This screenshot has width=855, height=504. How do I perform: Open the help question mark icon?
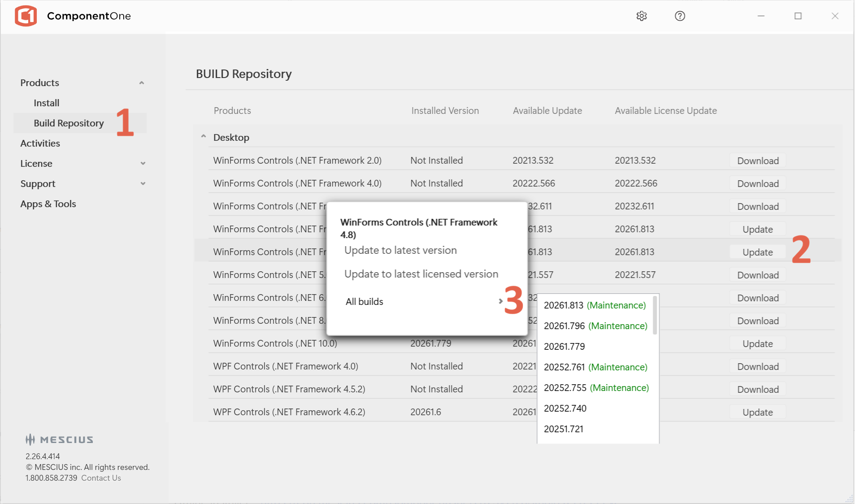coord(680,16)
